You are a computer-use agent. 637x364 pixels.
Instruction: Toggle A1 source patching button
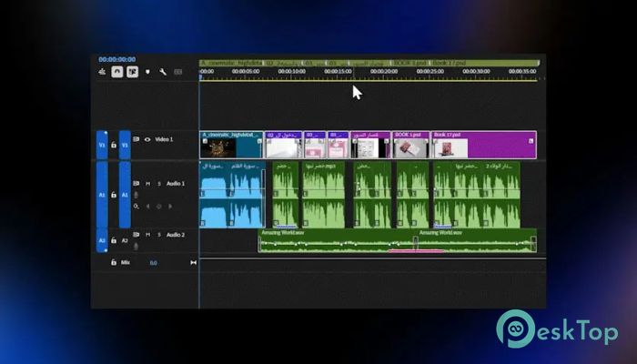[x=102, y=195]
